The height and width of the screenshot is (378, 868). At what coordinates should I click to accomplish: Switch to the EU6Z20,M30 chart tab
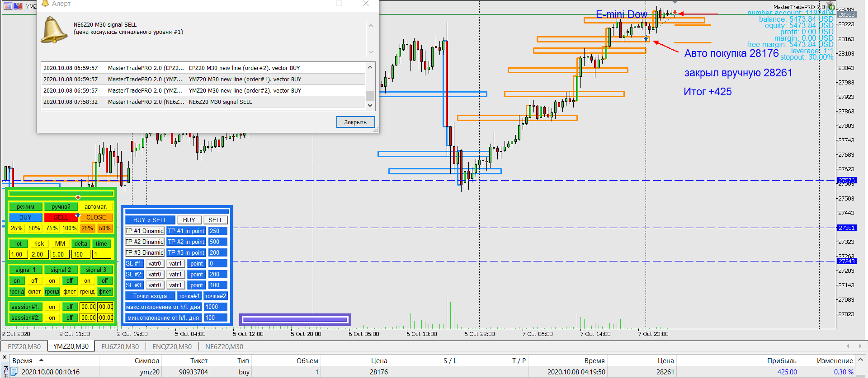[x=120, y=346]
